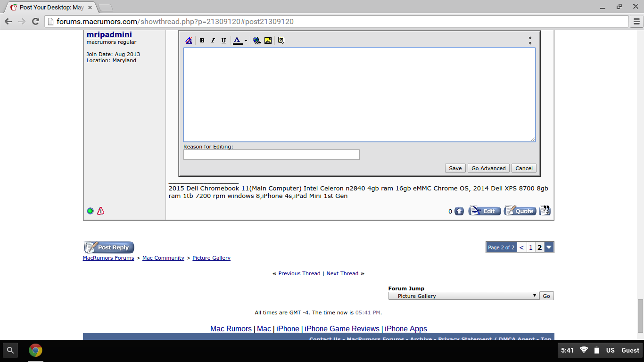Go to previous page with '<' link
Image resolution: width=644 pixels, height=362 pixels.
click(x=521, y=247)
